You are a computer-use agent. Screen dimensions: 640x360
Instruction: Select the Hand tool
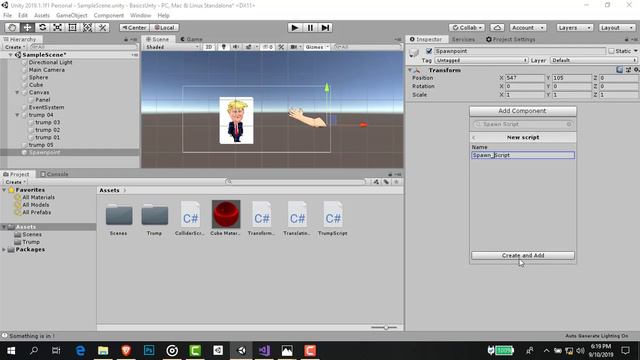[12, 27]
